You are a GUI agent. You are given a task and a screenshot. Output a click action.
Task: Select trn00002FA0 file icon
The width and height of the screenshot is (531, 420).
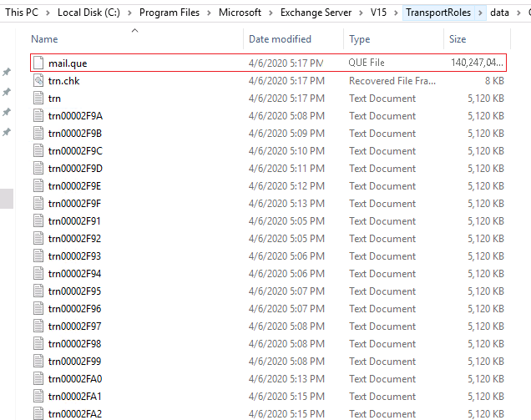click(38, 379)
